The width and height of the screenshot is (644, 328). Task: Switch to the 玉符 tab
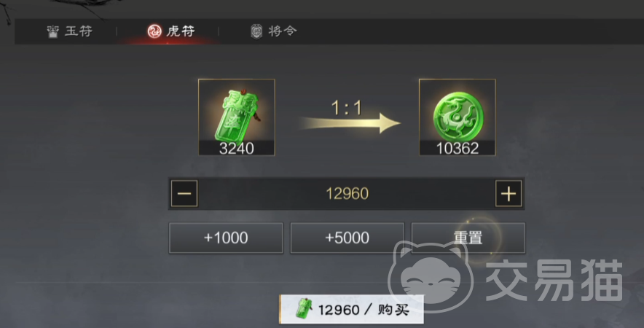[x=70, y=31]
